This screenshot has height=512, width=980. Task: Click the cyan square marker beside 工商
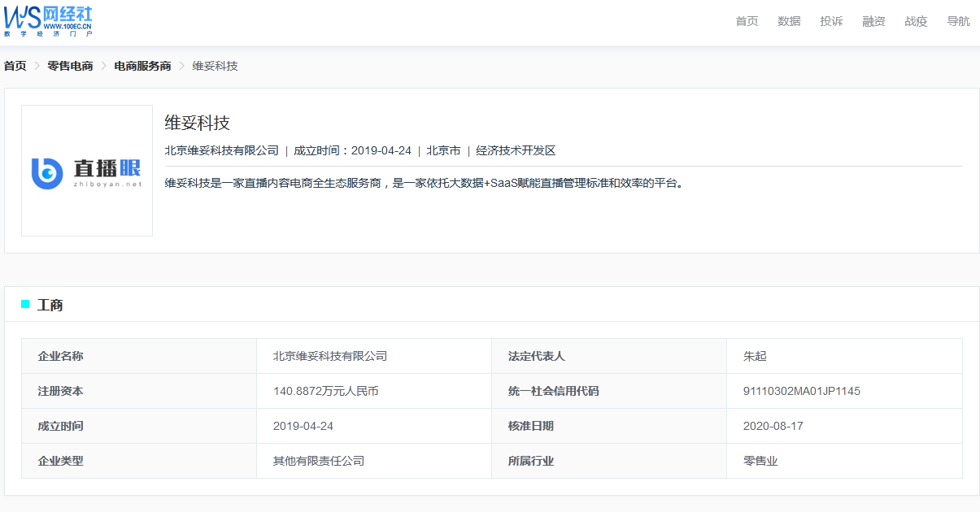pyautogui.click(x=25, y=304)
